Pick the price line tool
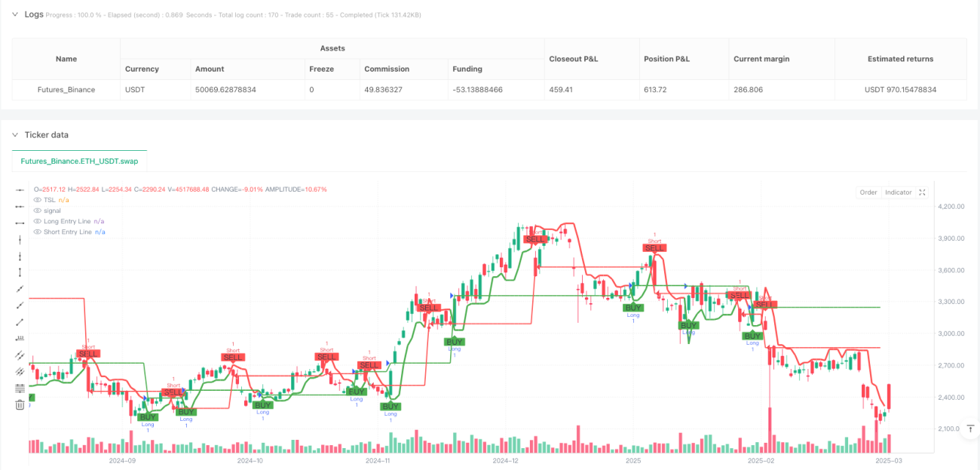This screenshot has width=980, height=470. coord(20,338)
